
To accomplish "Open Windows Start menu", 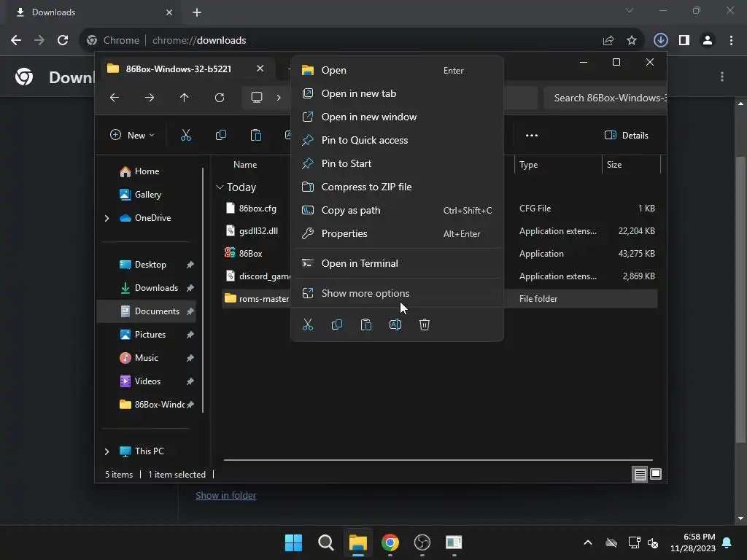I will coord(293,542).
